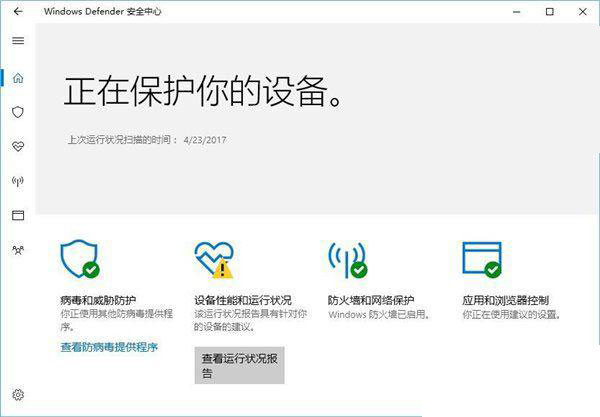The width and height of the screenshot is (600, 417).
Task: Open firewall network signal icon in sidebar
Action: click(18, 181)
